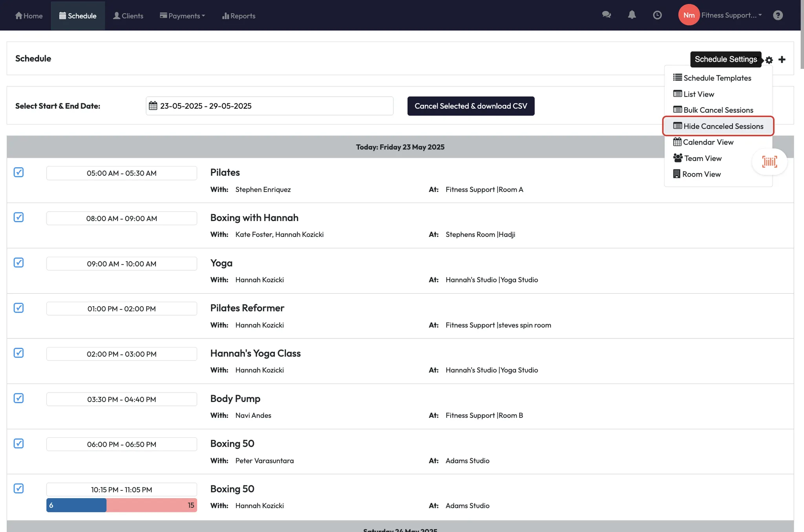Toggle the Body Pump session checkbox
This screenshot has height=532, width=804.
18,398
